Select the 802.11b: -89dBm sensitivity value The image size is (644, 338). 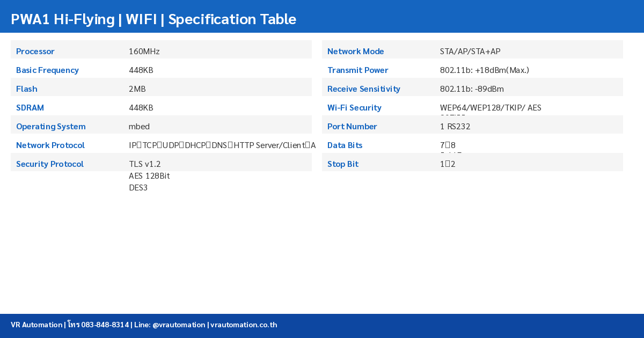[472, 89]
